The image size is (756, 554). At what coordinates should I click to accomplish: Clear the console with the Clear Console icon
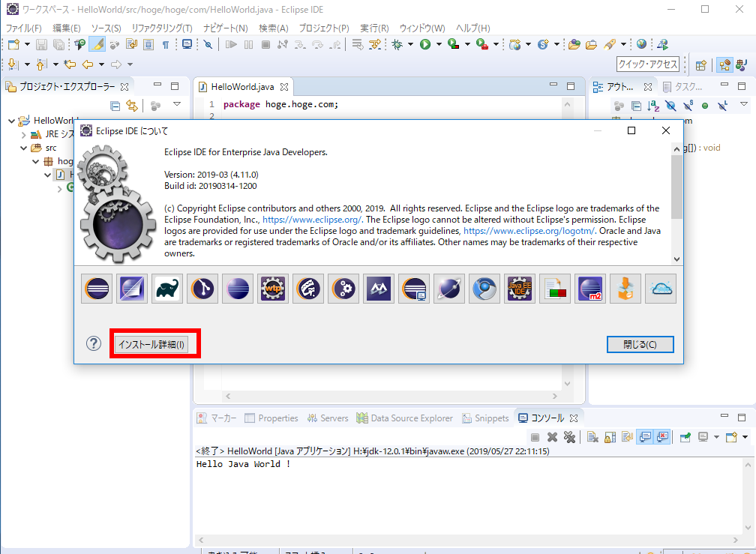coord(592,437)
